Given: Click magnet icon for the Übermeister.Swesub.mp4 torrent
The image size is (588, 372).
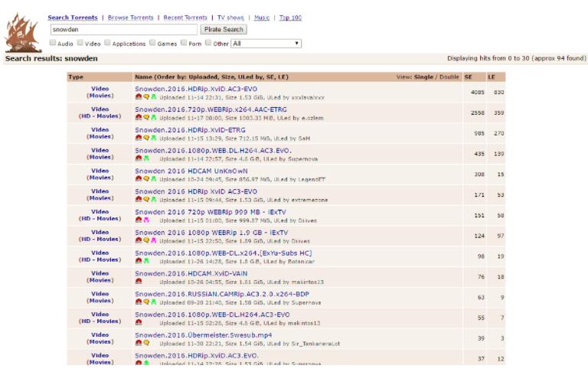Looking at the screenshot, I should click(139, 343).
